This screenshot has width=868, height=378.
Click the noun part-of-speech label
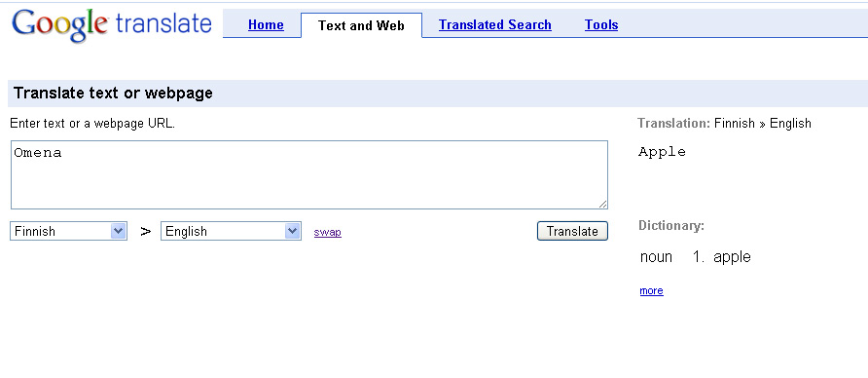(656, 257)
